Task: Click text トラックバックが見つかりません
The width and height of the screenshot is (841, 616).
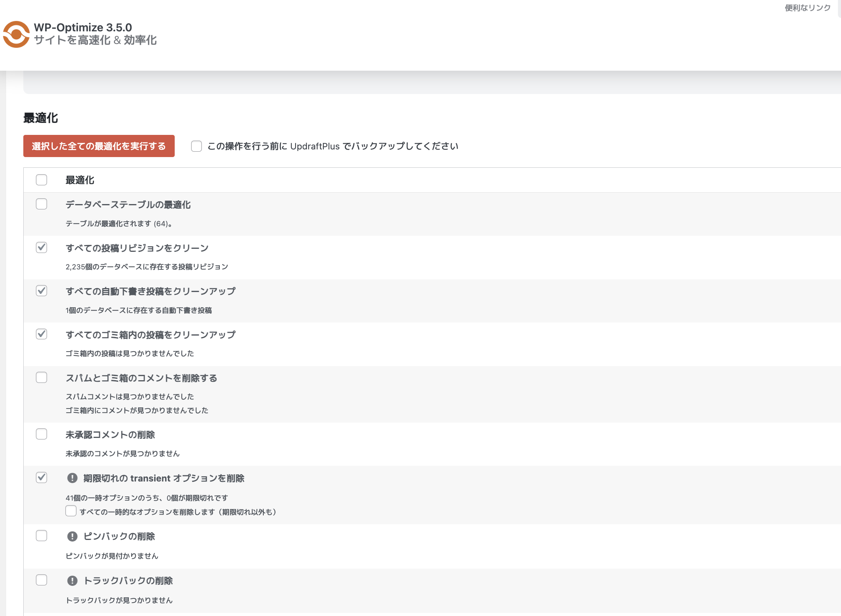Action: 119,600
